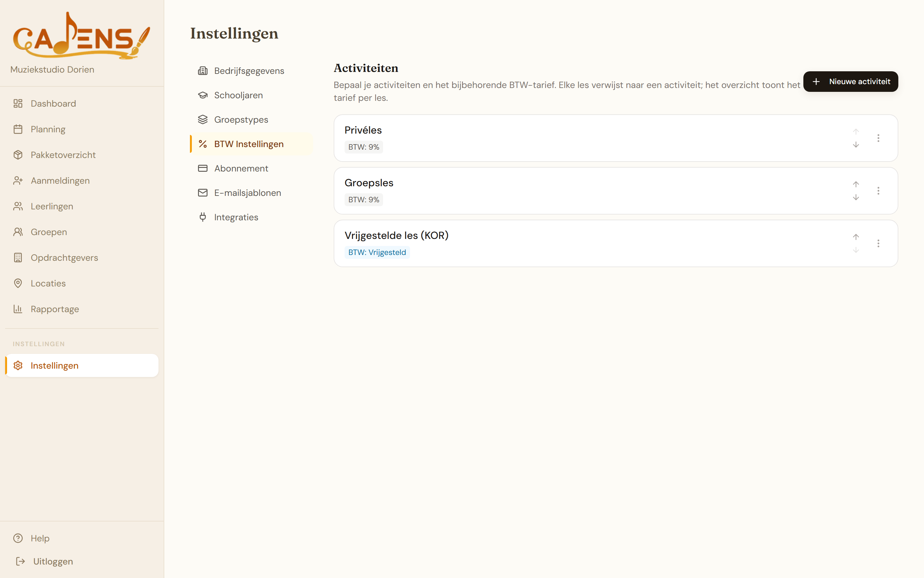Click the BTW: 9% badge under Groepsles

(x=364, y=199)
